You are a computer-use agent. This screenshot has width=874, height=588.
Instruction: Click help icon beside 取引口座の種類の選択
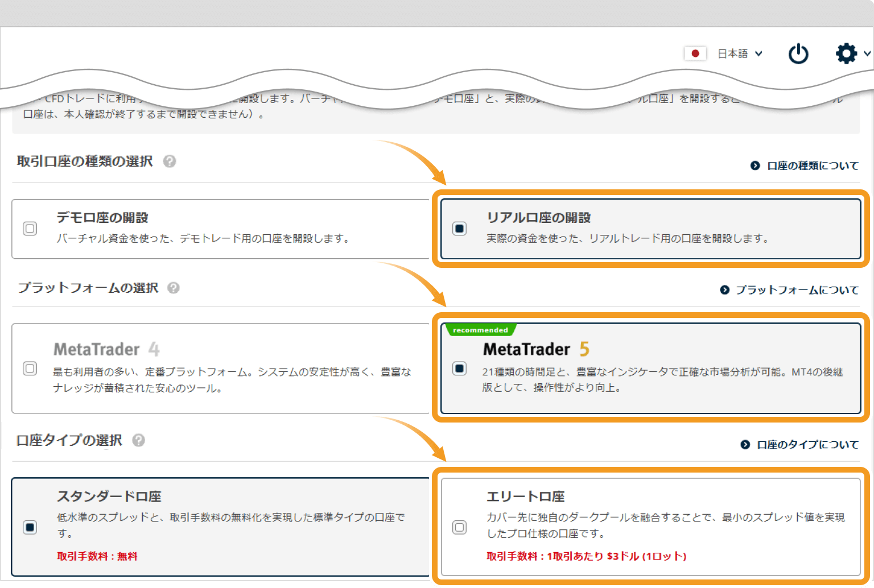tap(169, 162)
